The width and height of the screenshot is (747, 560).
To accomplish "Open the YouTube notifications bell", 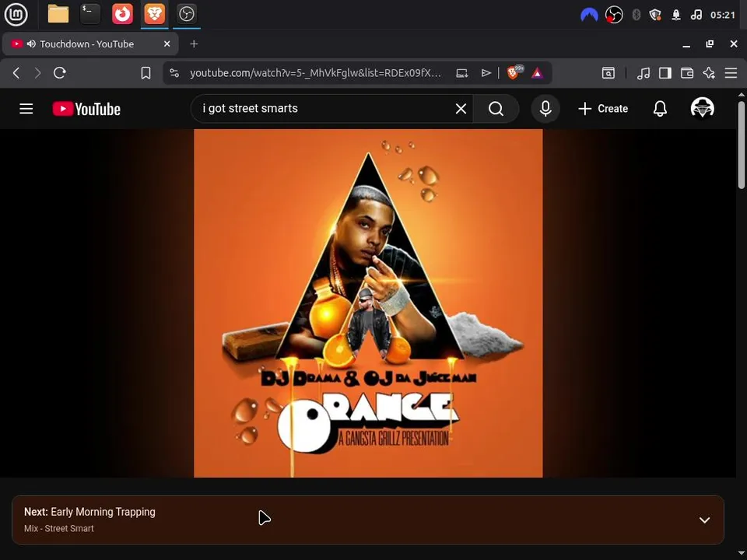I will 660,109.
